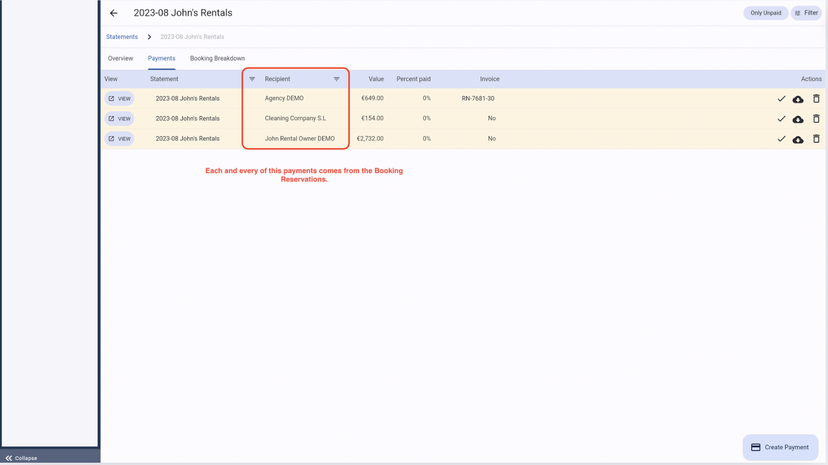
Task: Open the Filter button in the header
Action: 806,13
